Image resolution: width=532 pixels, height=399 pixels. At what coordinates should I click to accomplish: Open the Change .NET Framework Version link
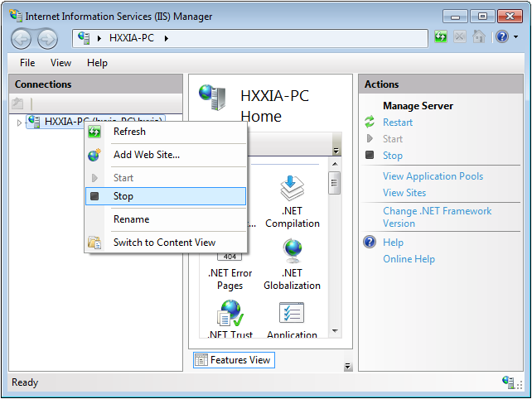pyautogui.click(x=437, y=217)
